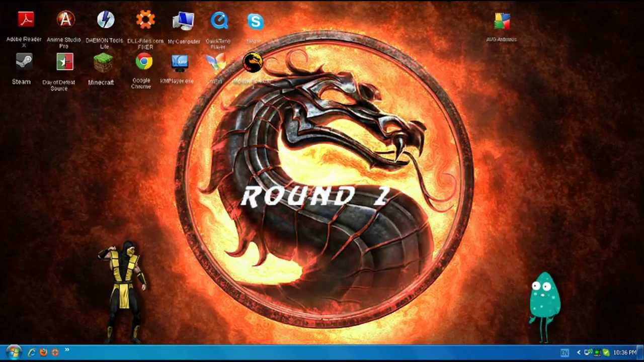The height and width of the screenshot is (362, 644).
Task: Expand the quick launch overflow chevron
Action: [67, 350]
